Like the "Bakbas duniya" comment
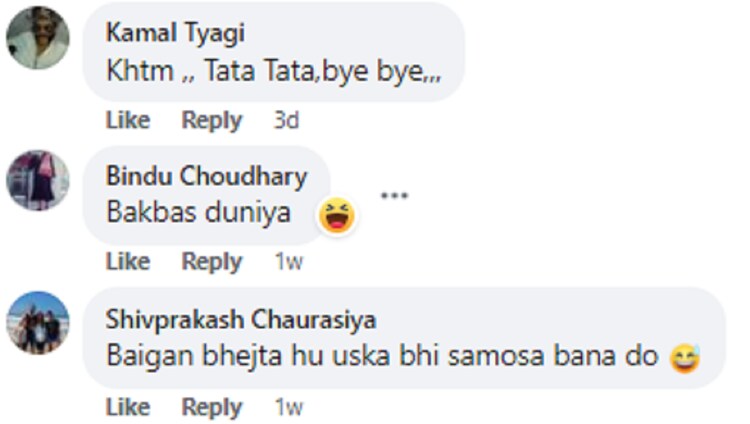This screenshot has height=424, width=750. pos(127,262)
